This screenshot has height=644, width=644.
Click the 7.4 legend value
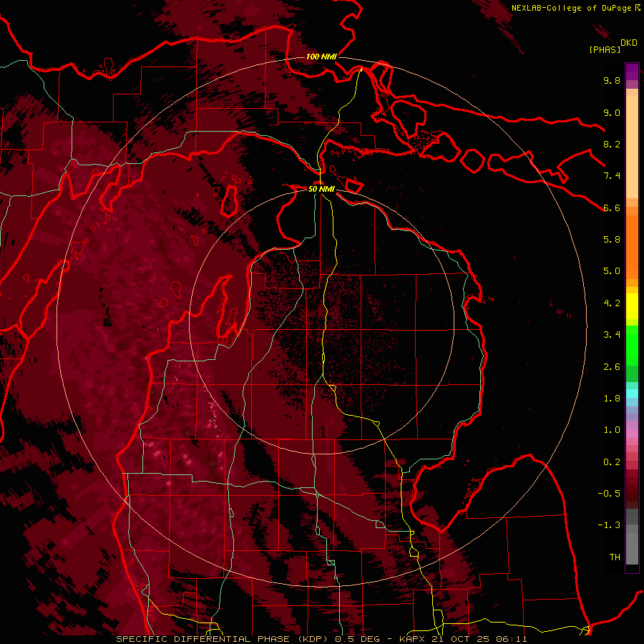tap(612, 176)
